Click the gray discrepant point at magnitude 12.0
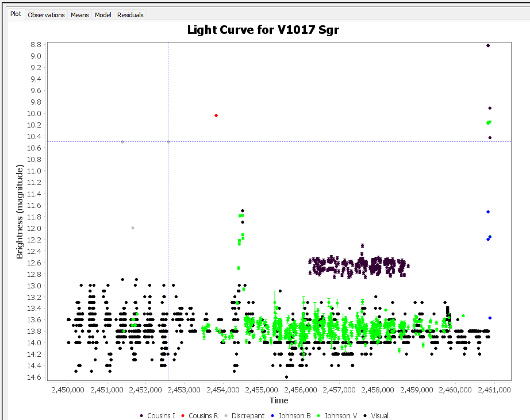530x420 pixels. tap(133, 228)
